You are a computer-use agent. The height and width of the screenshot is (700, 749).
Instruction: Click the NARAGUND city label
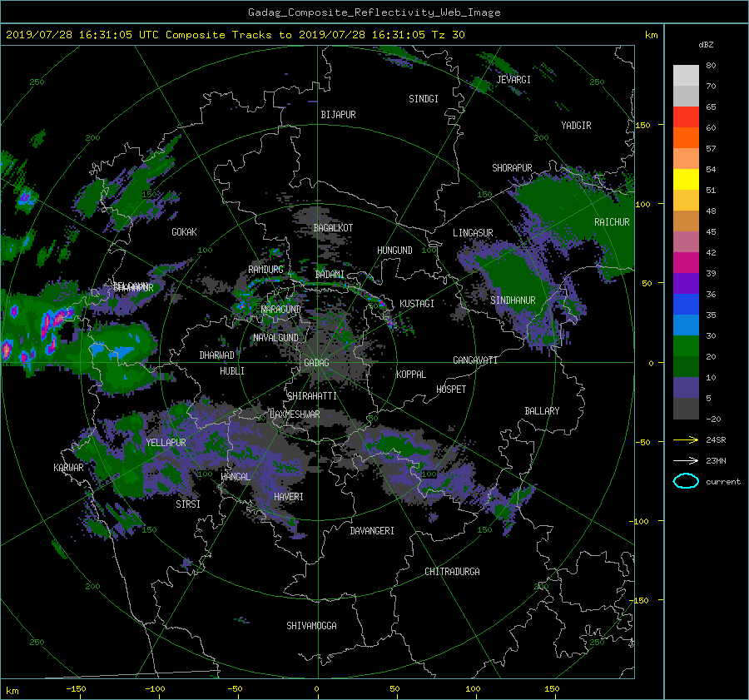click(281, 309)
